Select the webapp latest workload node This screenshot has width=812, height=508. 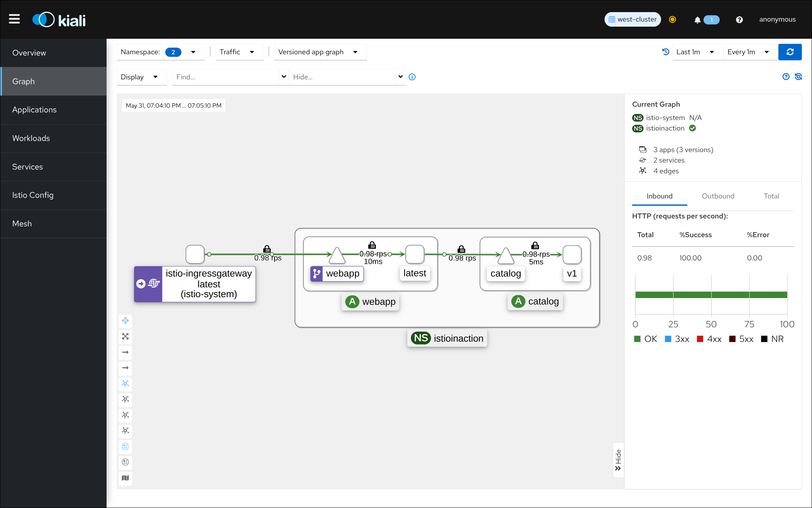click(x=415, y=254)
